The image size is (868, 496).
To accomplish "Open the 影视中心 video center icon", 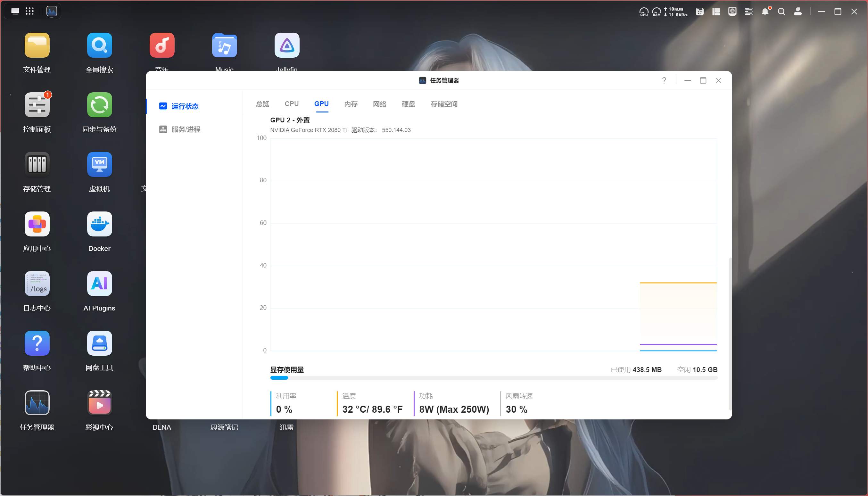I will (x=99, y=403).
